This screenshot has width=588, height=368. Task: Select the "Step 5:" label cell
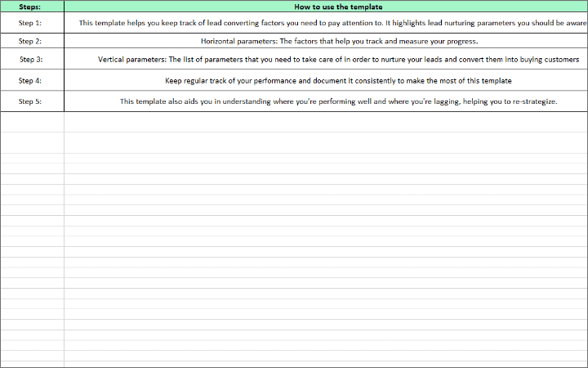pos(31,101)
